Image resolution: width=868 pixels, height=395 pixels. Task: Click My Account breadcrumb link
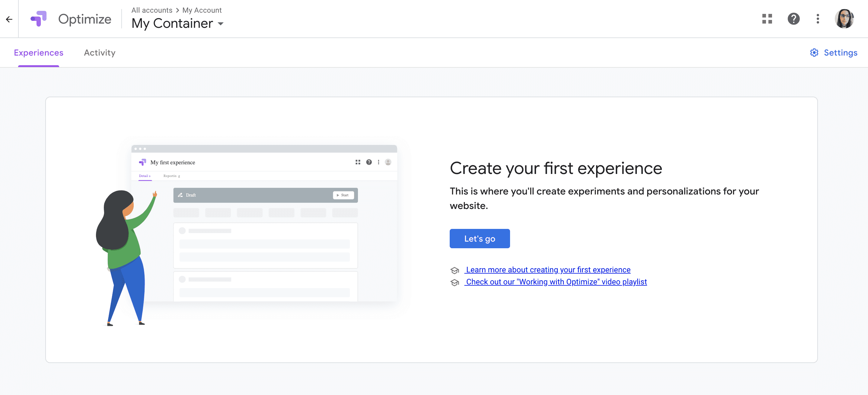pos(202,10)
